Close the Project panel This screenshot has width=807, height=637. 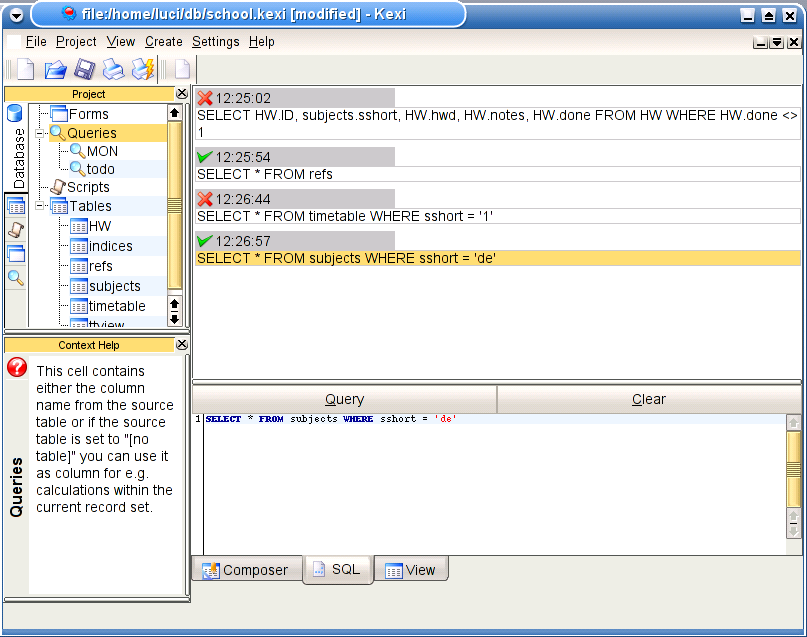tap(181, 94)
